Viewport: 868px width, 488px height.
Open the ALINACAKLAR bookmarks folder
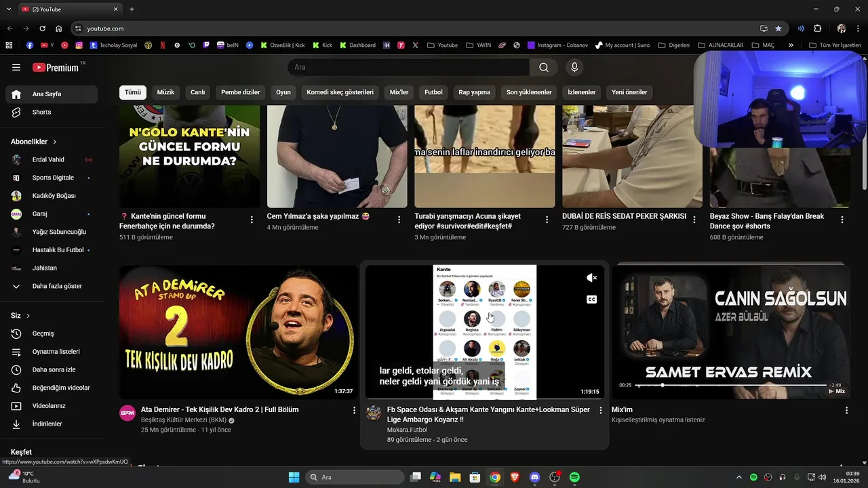tap(719, 45)
